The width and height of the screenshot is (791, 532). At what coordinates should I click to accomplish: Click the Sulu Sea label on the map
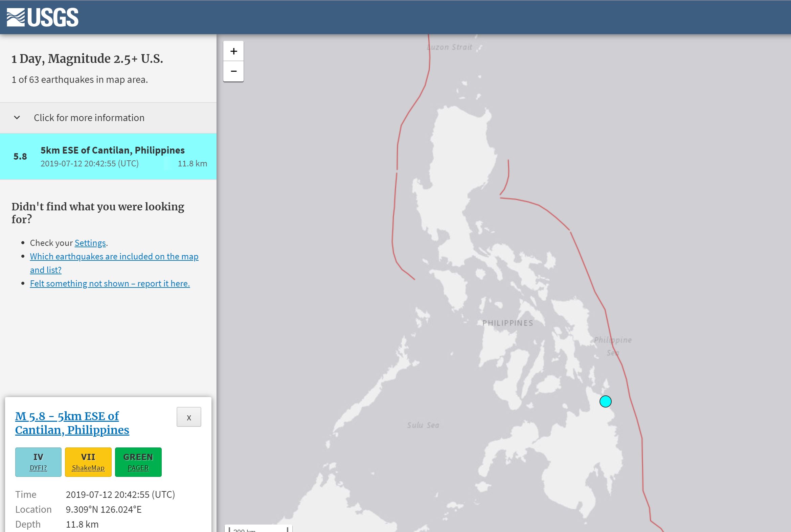click(x=423, y=425)
